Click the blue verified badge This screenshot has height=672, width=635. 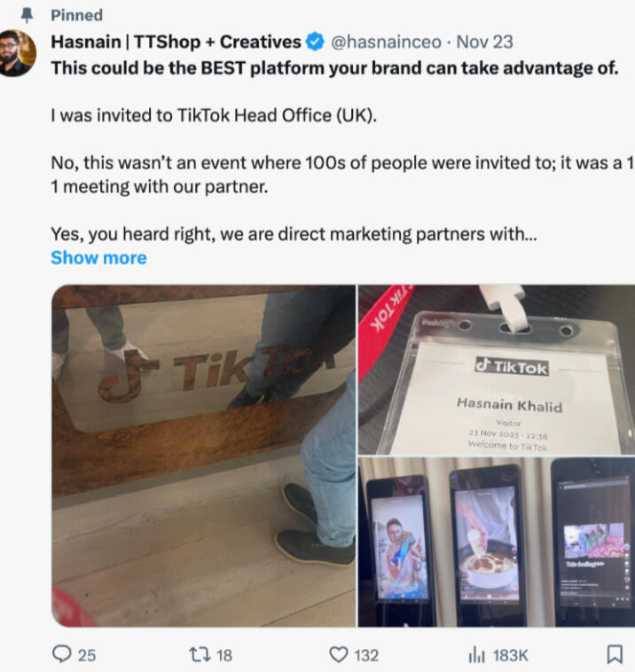315,42
